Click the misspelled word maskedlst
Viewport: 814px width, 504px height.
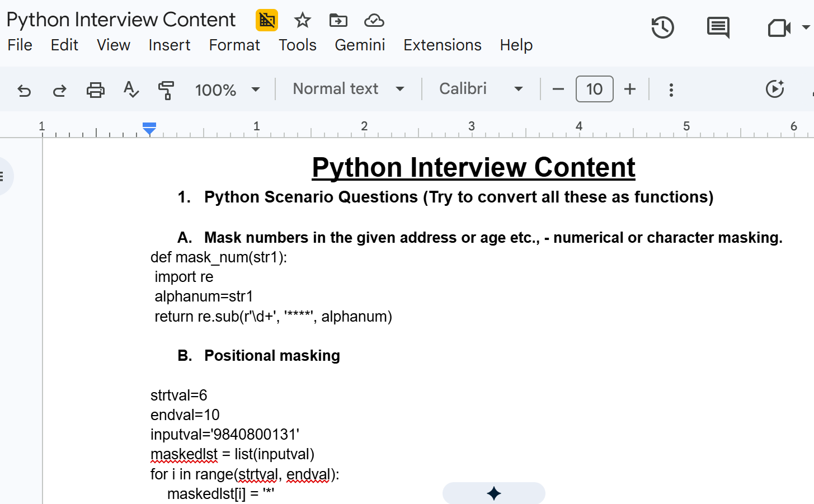(184, 454)
